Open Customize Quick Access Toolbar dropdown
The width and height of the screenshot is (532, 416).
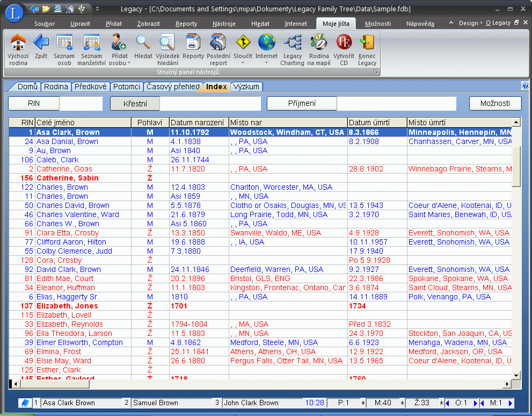(x=97, y=9)
